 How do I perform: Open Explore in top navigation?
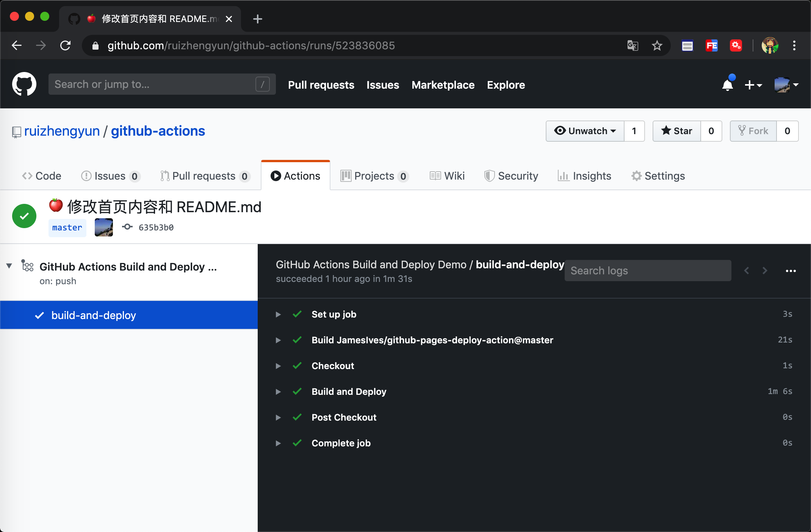click(506, 85)
